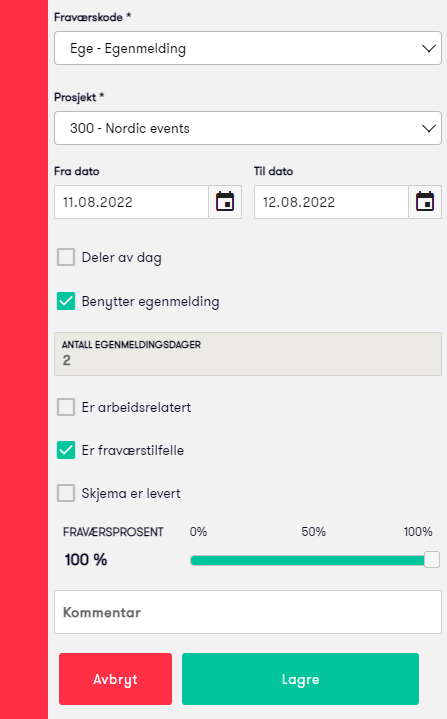The width and height of the screenshot is (447, 719).
Task: Click the chevron arrow of Fraværskode dropdown
Action: point(429,48)
